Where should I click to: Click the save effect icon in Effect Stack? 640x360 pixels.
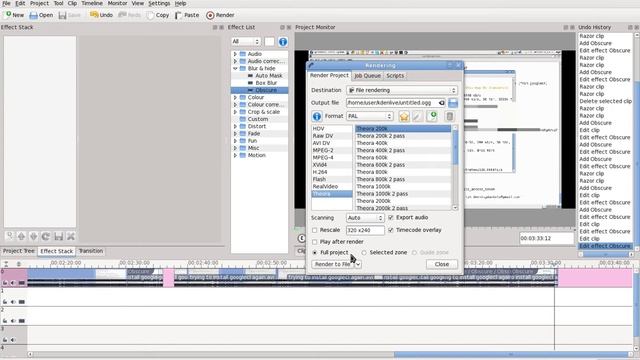tap(58, 236)
